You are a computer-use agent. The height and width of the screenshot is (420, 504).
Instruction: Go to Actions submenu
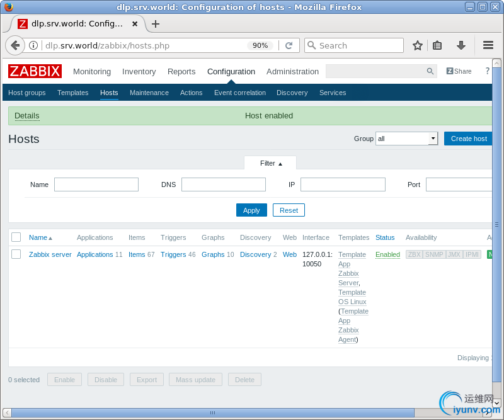point(192,93)
